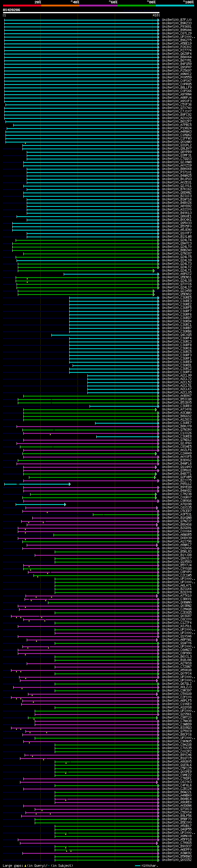This screenshot has height=868, width=197.
Task: Click the label UniRef100_Q24LT4
Action: [176, 240]
